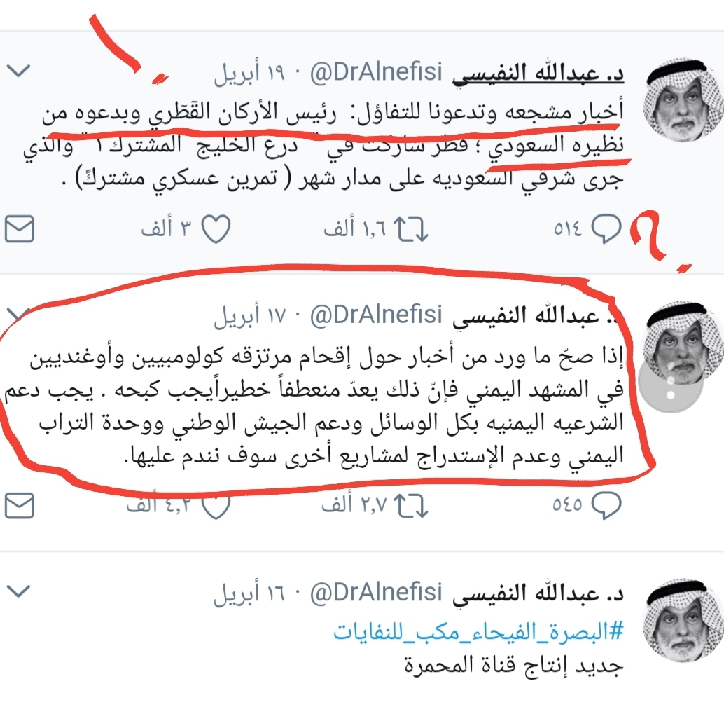Expand the April 19 tweet options chevron

tap(19, 71)
